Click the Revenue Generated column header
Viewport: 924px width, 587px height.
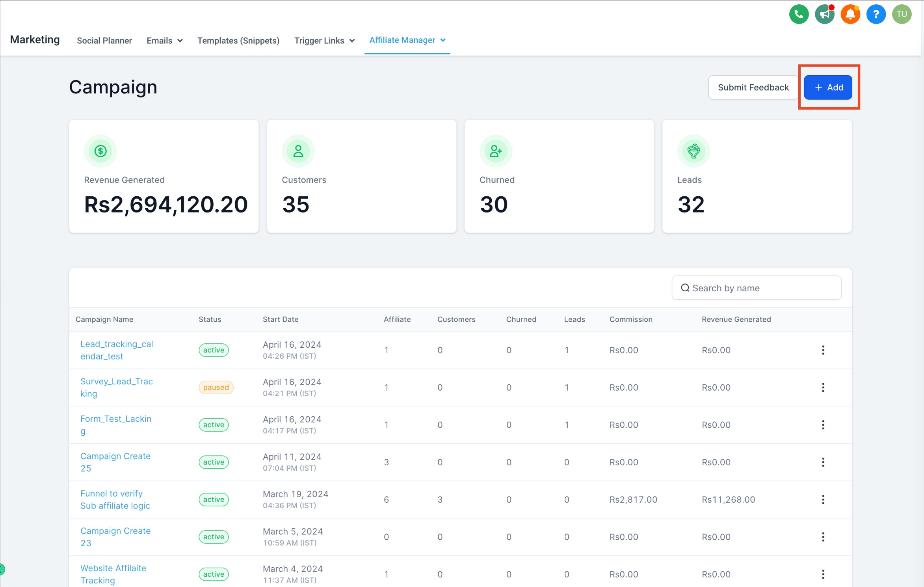pyautogui.click(x=736, y=319)
